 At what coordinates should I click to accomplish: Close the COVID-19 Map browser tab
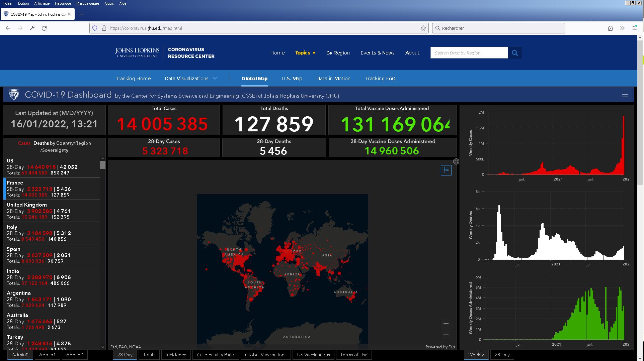(69, 14)
